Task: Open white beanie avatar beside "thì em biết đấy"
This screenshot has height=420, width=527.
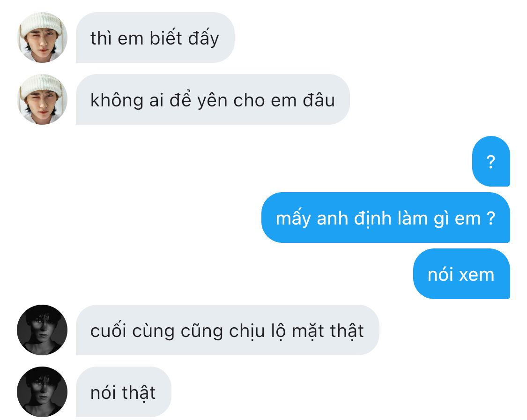Action: [x=42, y=37]
